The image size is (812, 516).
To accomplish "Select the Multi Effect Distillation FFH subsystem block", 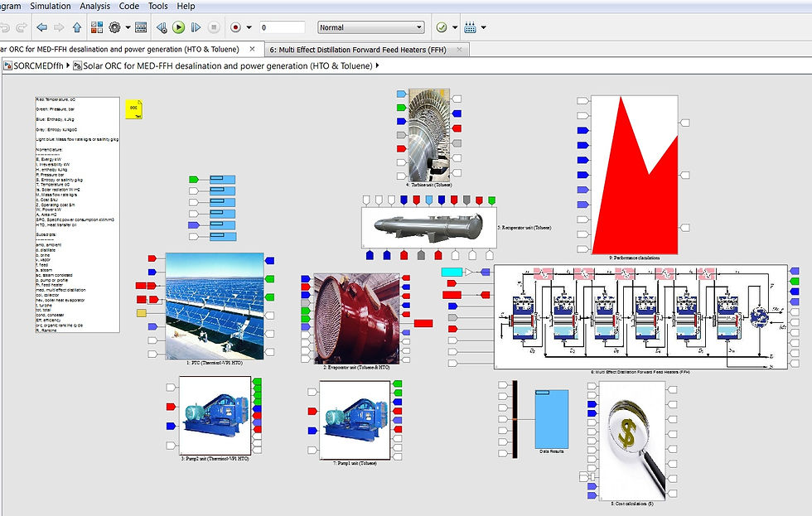I will (x=640, y=317).
